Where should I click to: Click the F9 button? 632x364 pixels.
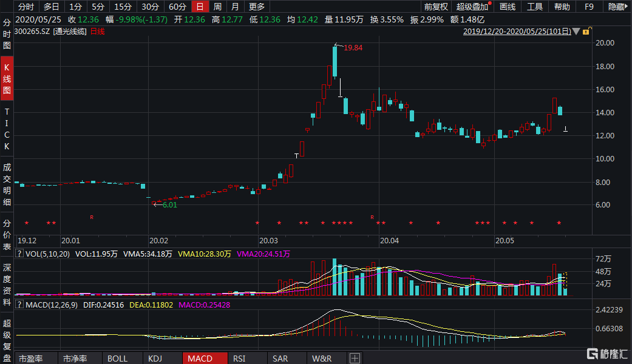(590, 7)
